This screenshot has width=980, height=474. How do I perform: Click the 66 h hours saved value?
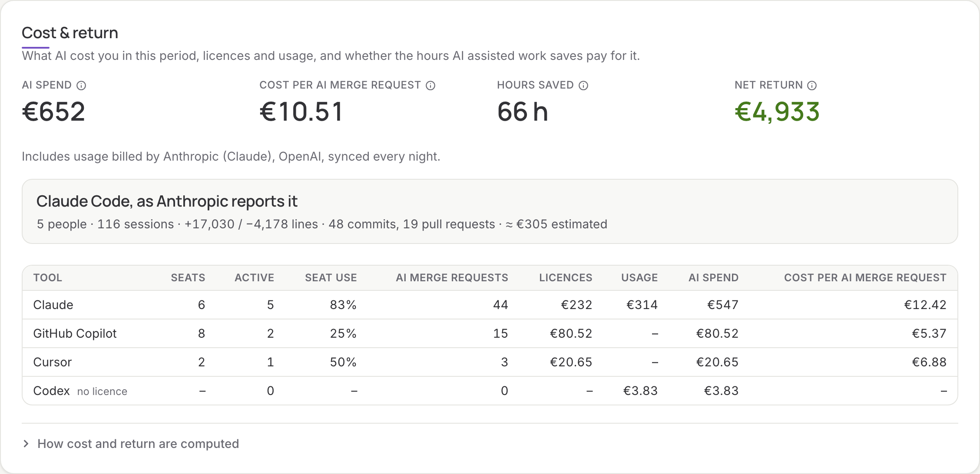point(523,112)
